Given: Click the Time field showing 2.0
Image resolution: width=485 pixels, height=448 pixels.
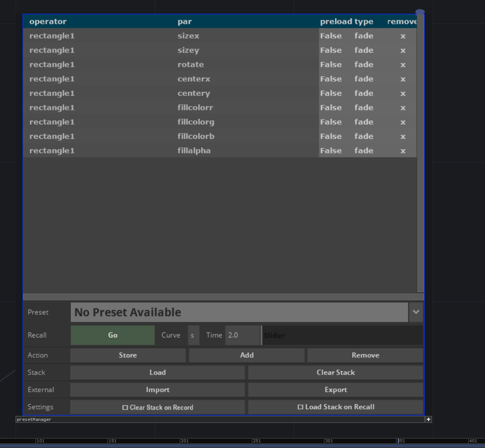Looking at the screenshot, I should point(242,335).
